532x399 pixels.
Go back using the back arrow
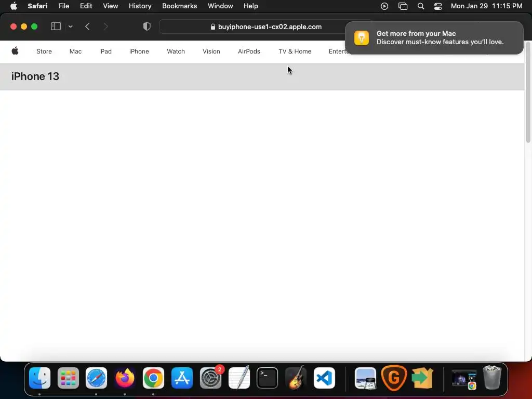[87, 26]
